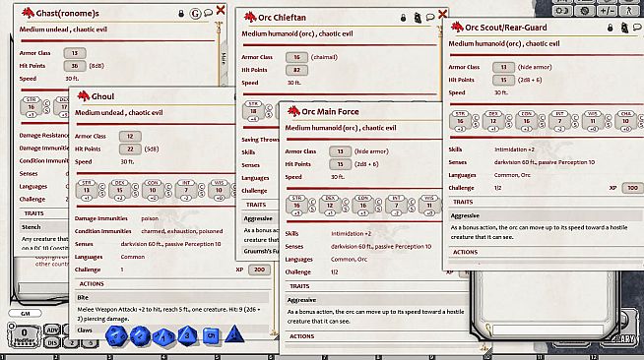644x360 pixels.
Task: Toggle the lock on Ghast sheet
Action: coord(181,14)
